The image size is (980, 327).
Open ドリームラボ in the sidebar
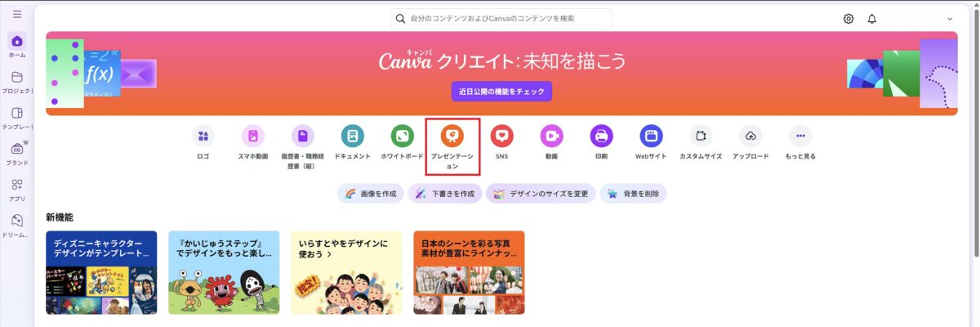pyautogui.click(x=17, y=226)
